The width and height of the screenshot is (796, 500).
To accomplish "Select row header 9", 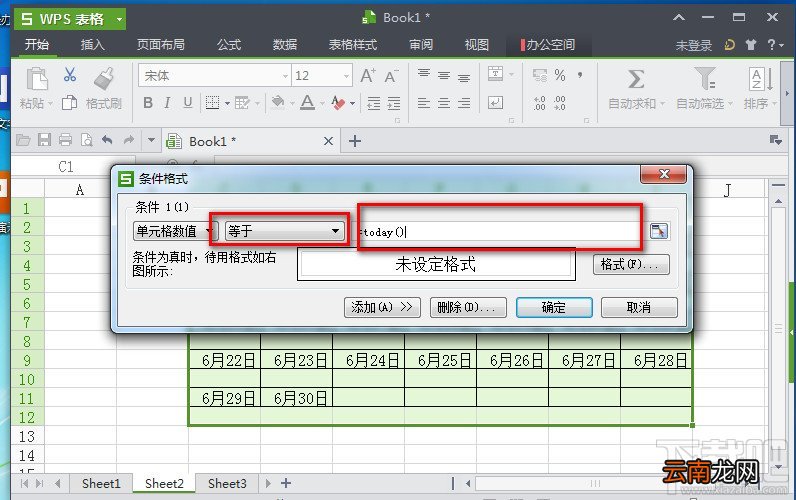I will coord(27,360).
